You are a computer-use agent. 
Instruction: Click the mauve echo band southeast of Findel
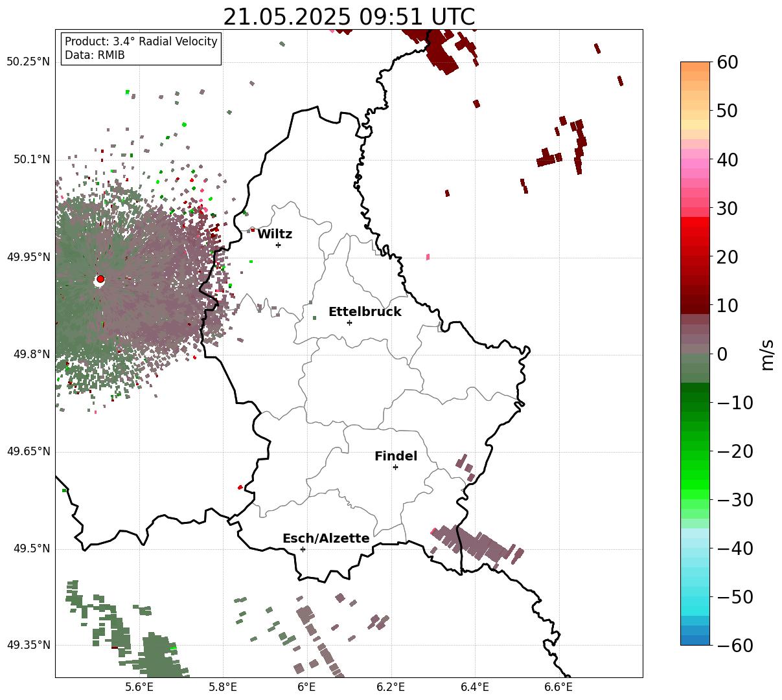[477, 545]
